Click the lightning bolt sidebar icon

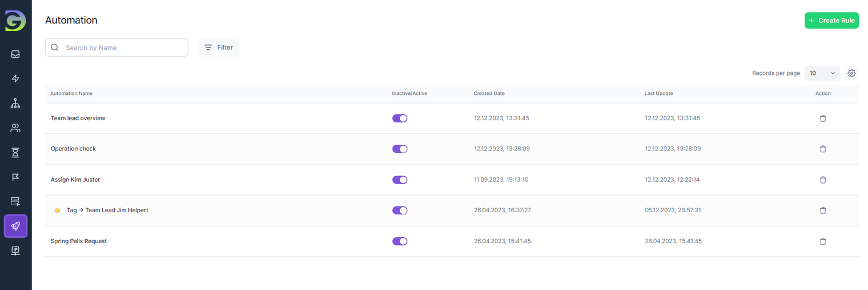(x=15, y=79)
